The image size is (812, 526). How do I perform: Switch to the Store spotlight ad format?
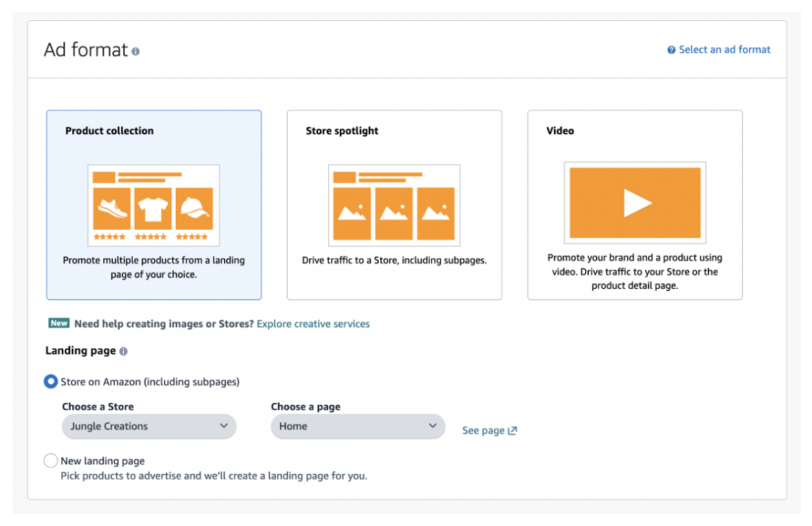[394, 205]
